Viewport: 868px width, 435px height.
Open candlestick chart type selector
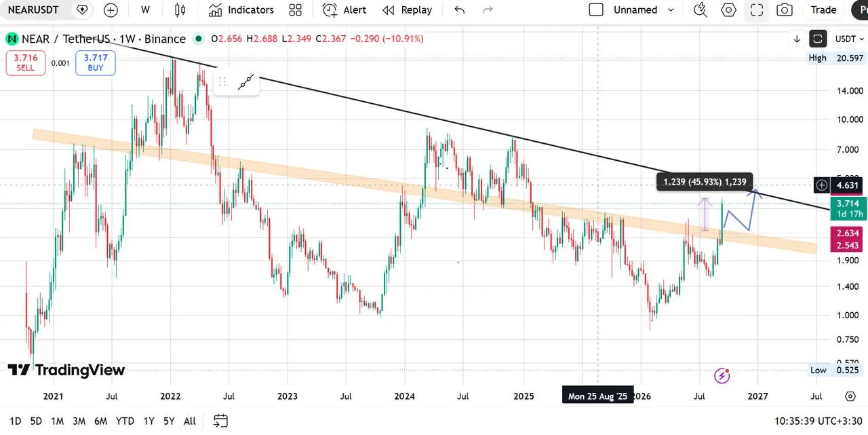tap(180, 10)
